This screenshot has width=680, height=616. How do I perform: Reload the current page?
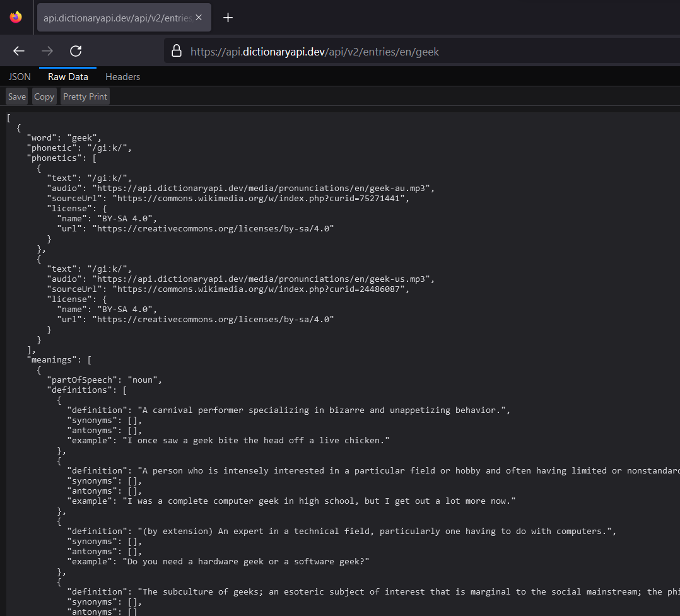(76, 51)
